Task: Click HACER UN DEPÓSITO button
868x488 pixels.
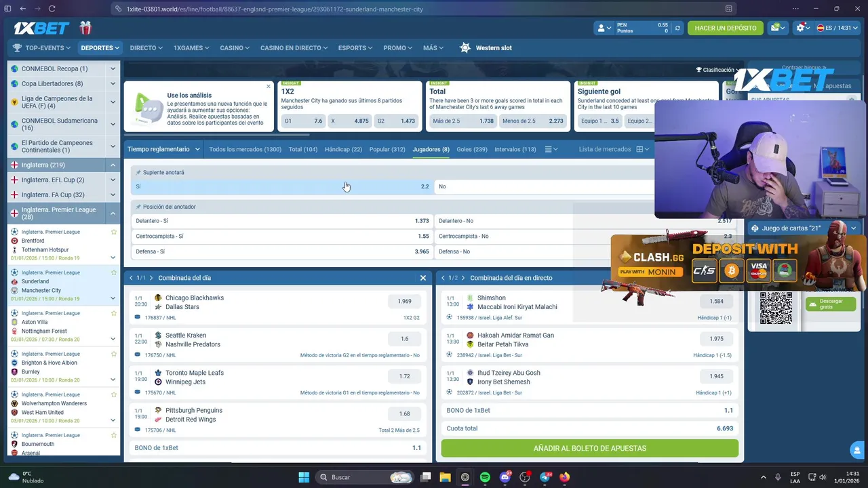Action: tap(725, 28)
